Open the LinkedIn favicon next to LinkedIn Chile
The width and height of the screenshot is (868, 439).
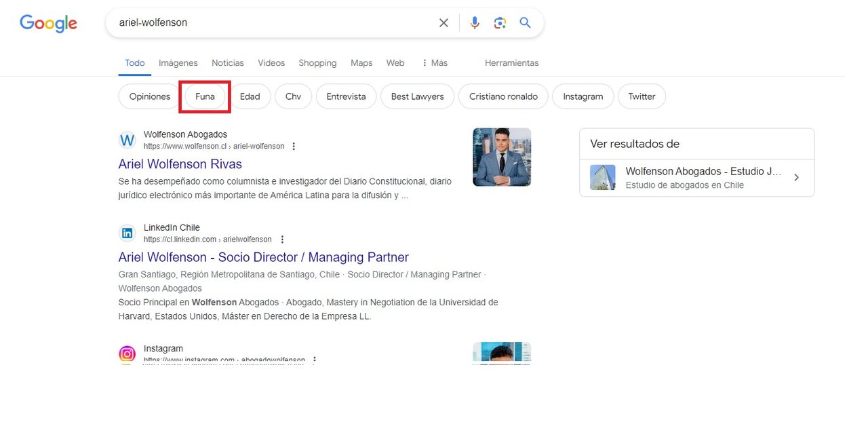(x=127, y=233)
